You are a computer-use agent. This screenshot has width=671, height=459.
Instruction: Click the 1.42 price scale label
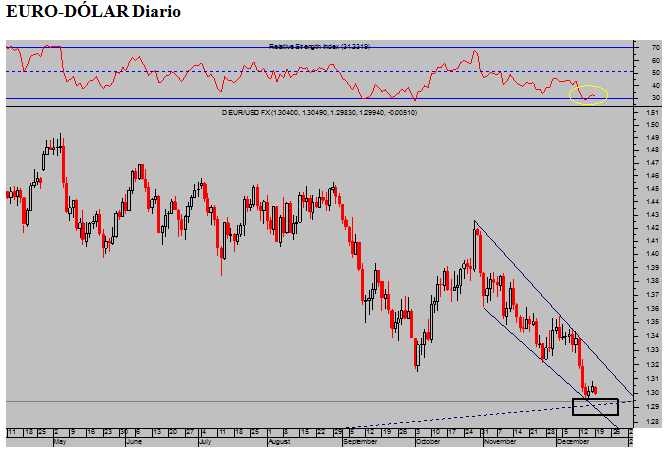click(x=652, y=228)
